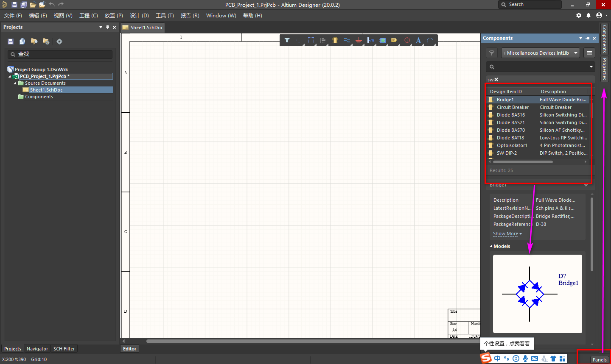The image size is (611, 364).
Task: Select the arc drawing tool
Action: 430,40
